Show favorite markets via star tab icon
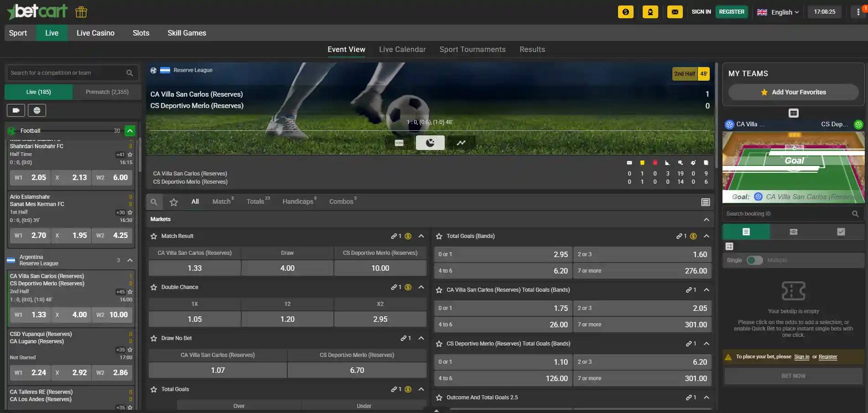 174,202
